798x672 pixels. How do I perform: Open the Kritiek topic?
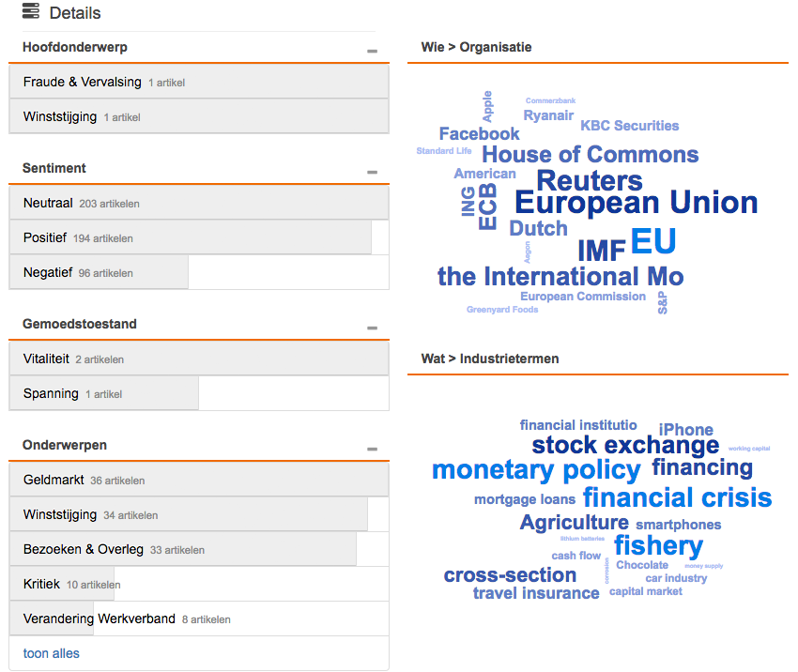pos(199,584)
